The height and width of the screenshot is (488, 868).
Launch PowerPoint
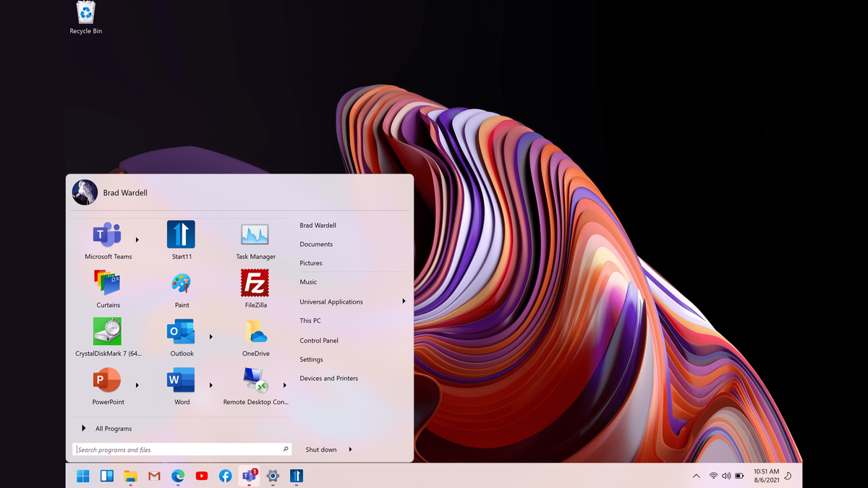108,385
